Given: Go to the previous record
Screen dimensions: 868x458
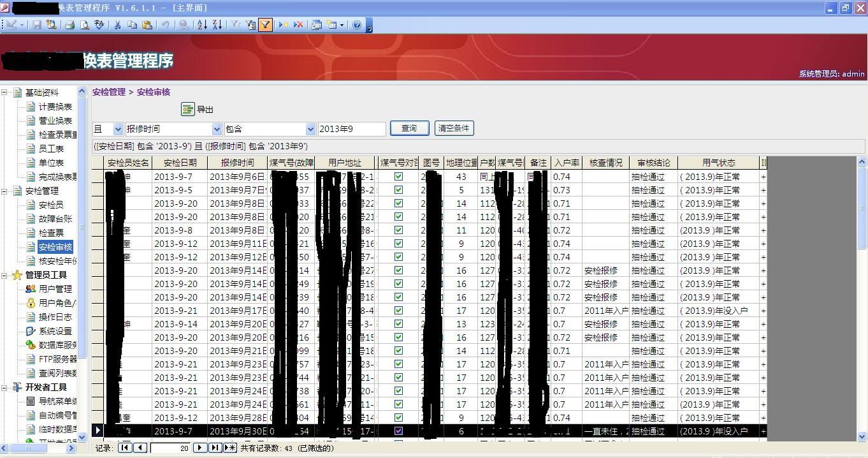Looking at the screenshot, I should pyautogui.click(x=140, y=448).
